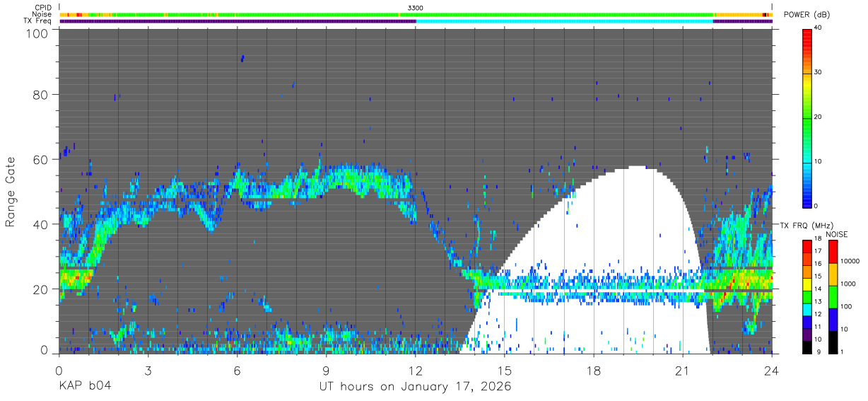
Task: Click the POWER (dB) legend title
Action: tap(807, 15)
